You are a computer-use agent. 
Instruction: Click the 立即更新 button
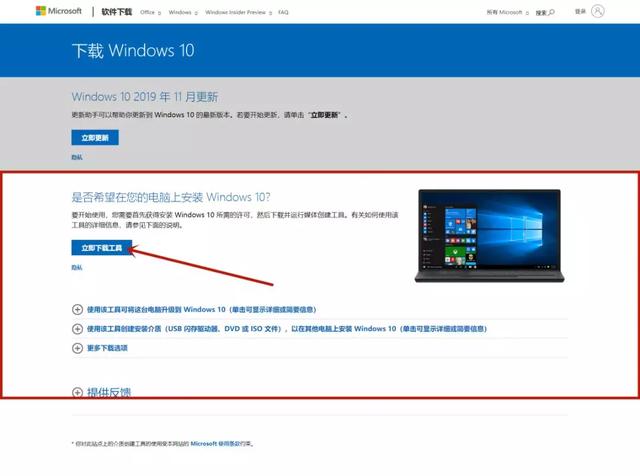pyautogui.click(x=95, y=138)
